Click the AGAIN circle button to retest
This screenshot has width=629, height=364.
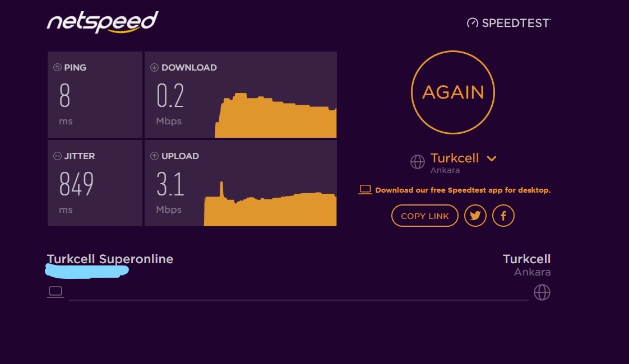point(453,92)
